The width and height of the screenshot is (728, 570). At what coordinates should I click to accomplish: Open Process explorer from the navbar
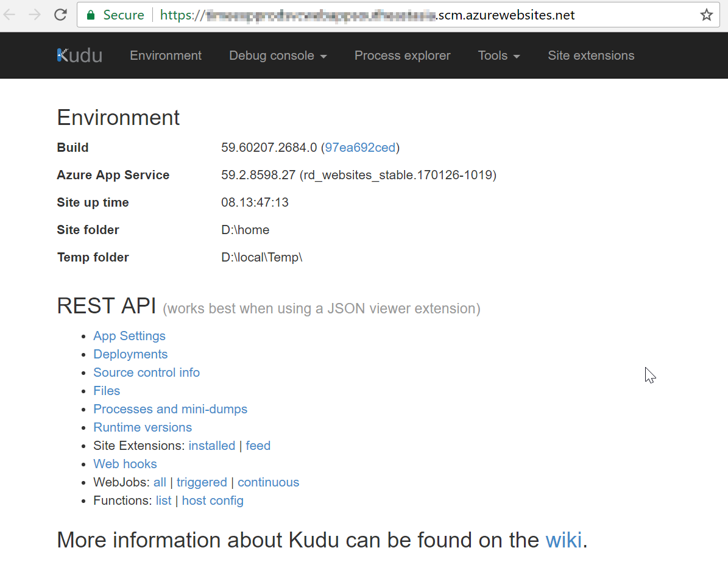[x=403, y=55]
